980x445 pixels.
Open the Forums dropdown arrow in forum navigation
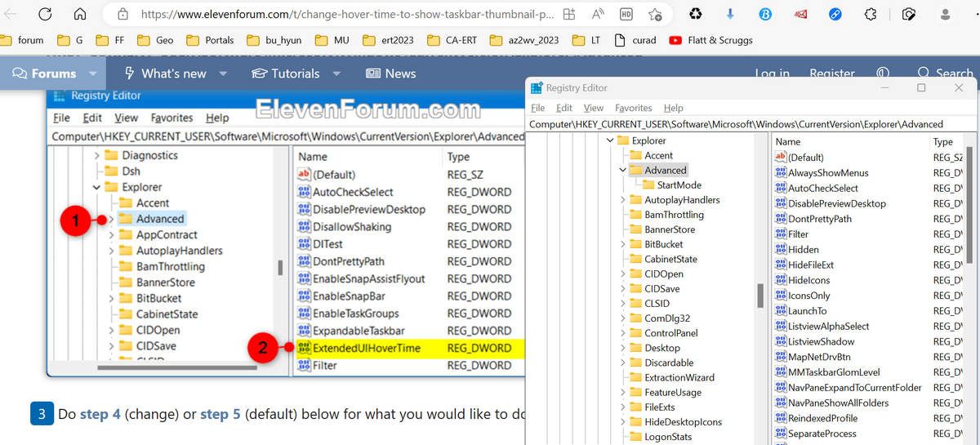coord(92,73)
